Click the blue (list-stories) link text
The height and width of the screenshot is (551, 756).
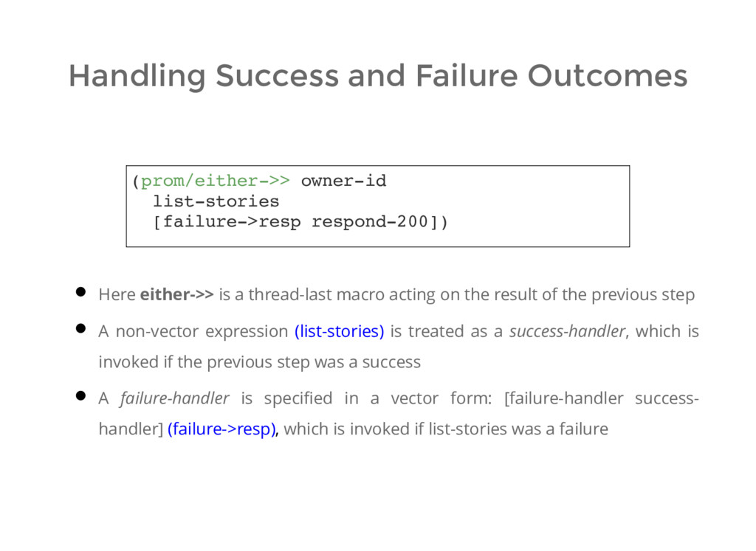click(x=339, y=331)
